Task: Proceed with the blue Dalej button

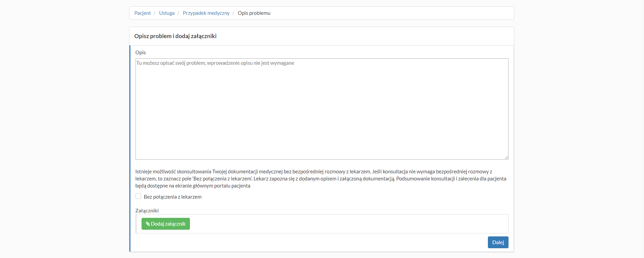Action: click(498, 242)
